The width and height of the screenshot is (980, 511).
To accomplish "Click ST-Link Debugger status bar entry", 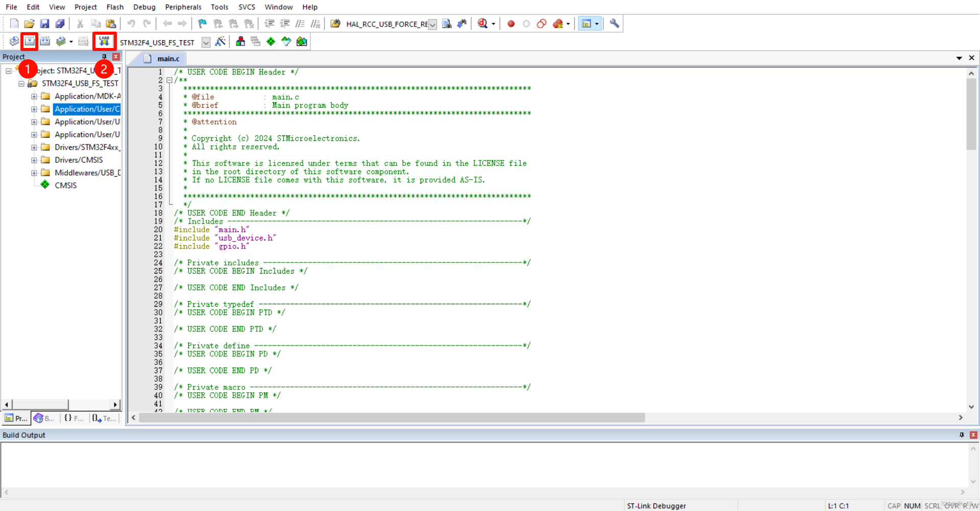I will [656, 506].
